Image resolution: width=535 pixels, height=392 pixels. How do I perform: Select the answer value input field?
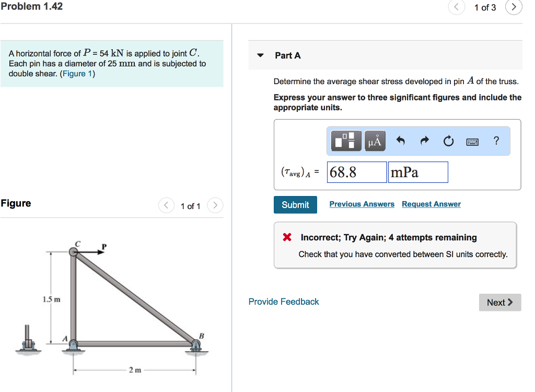point(356,171)
